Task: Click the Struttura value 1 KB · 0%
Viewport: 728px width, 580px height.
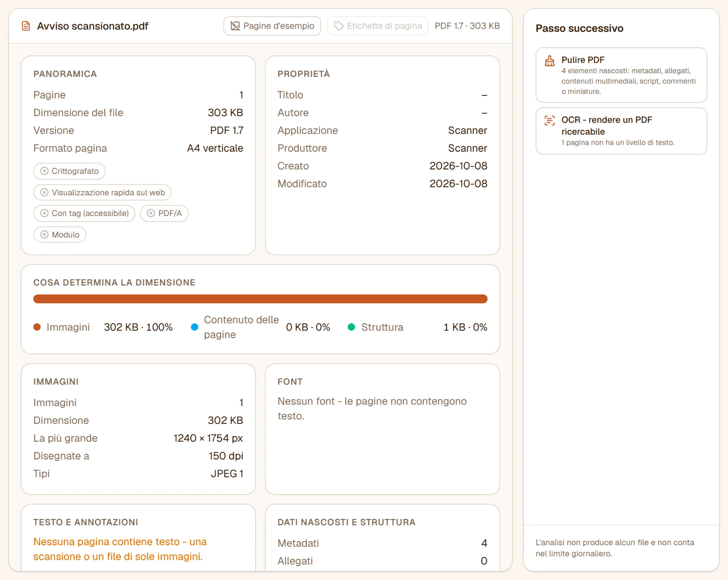Action: (x=466, y=327)
